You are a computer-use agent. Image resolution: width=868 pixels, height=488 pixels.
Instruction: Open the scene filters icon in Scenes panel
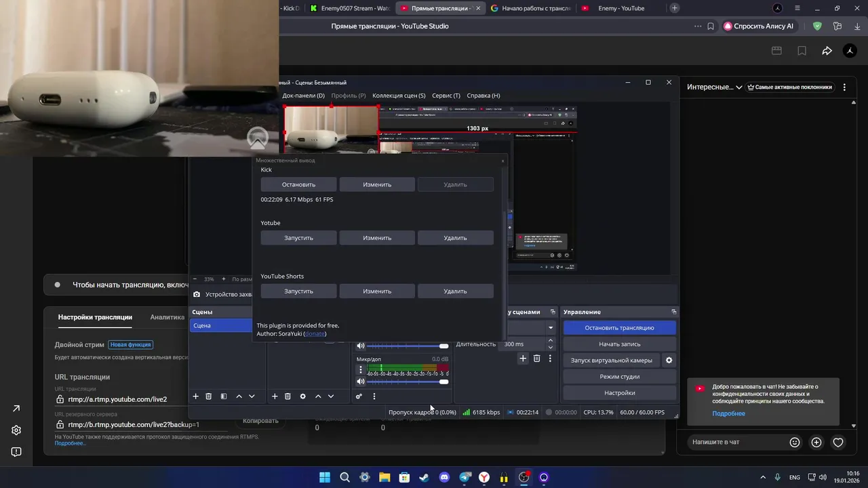[x=224, y=396]
